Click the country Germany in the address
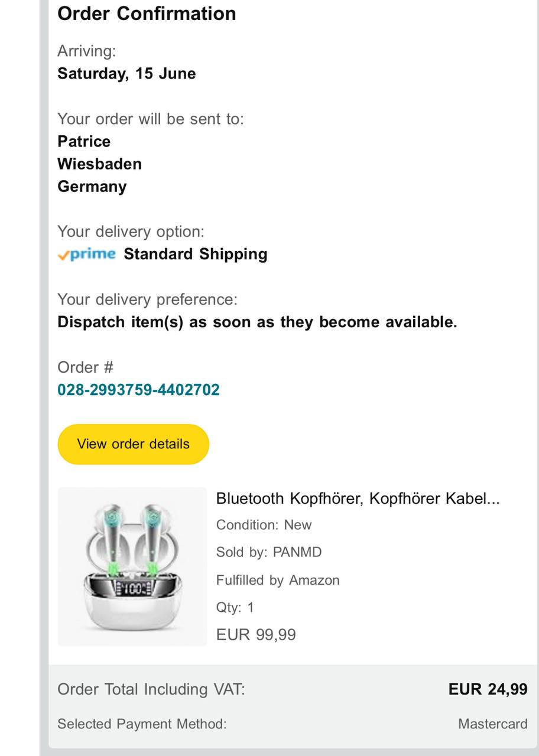Image resolution: width=539 pixels, height=756 pixels. click(x=92, y=187)
